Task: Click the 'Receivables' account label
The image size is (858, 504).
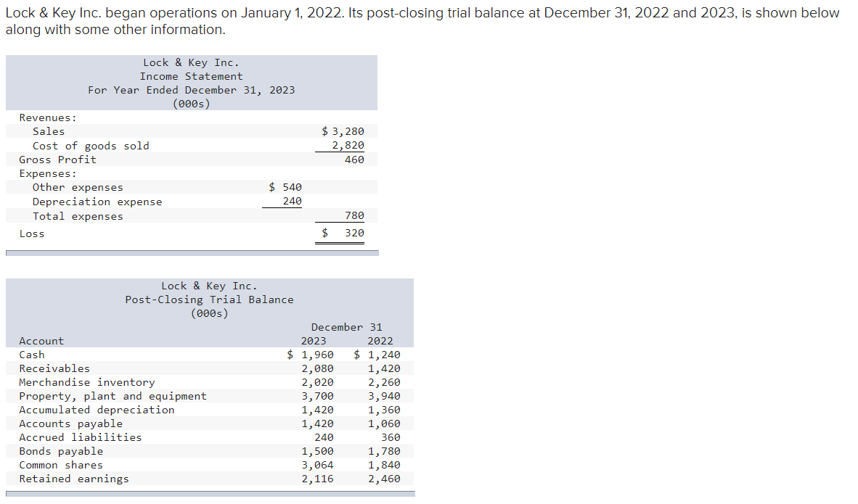Action: 54,369
